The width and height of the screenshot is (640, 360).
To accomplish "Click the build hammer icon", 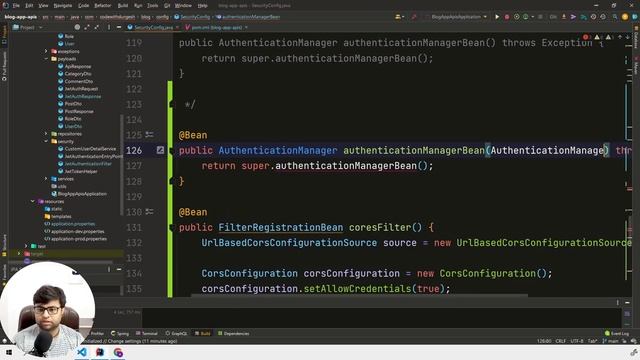I will pyautogui.click(x=414, y=17).
